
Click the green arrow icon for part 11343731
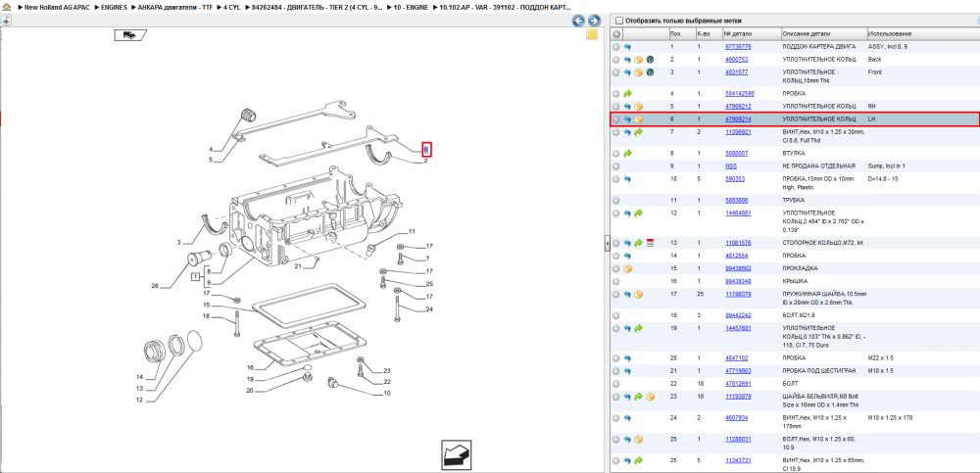click(x=638, y=460)
